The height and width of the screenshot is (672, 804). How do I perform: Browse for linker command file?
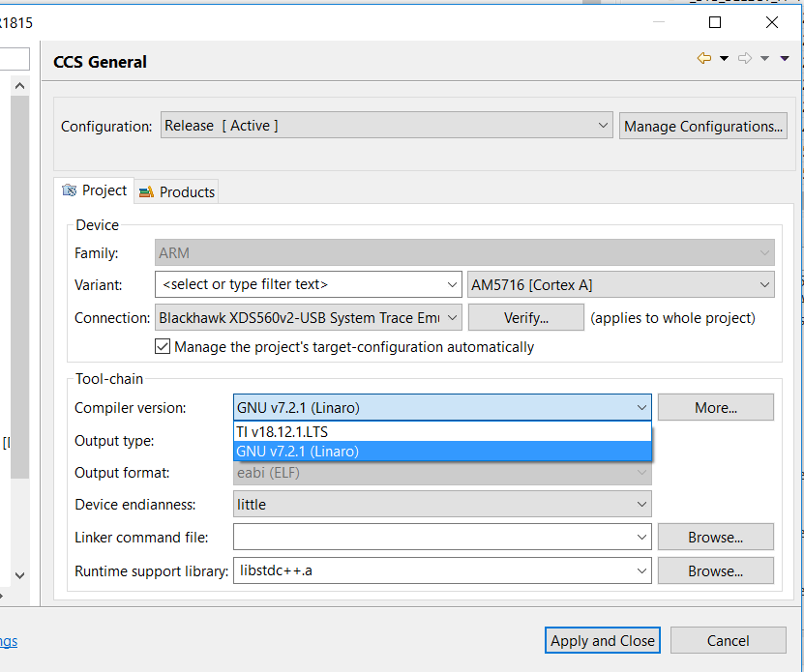click(x=716, y=537)
